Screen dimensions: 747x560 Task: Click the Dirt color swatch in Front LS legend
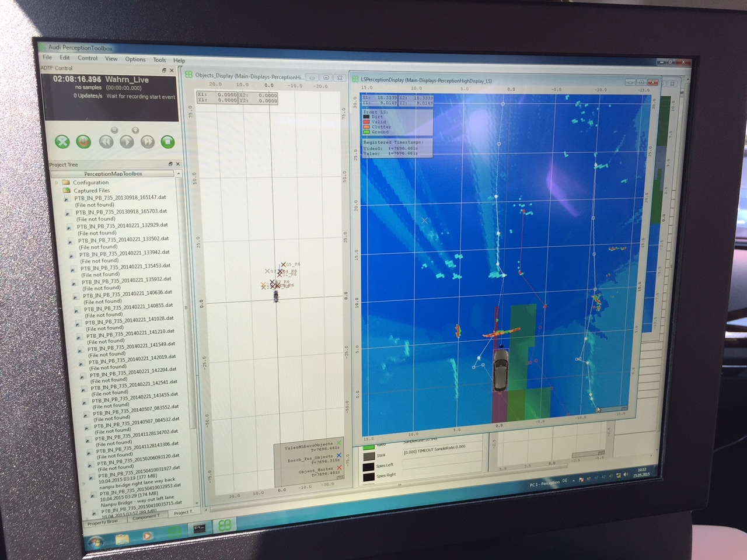pyautogui.click(x=366, y=117)
